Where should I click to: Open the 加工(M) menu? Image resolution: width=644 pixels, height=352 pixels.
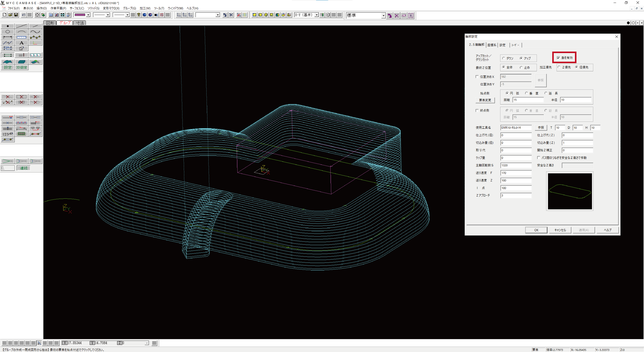coord(145,8)
